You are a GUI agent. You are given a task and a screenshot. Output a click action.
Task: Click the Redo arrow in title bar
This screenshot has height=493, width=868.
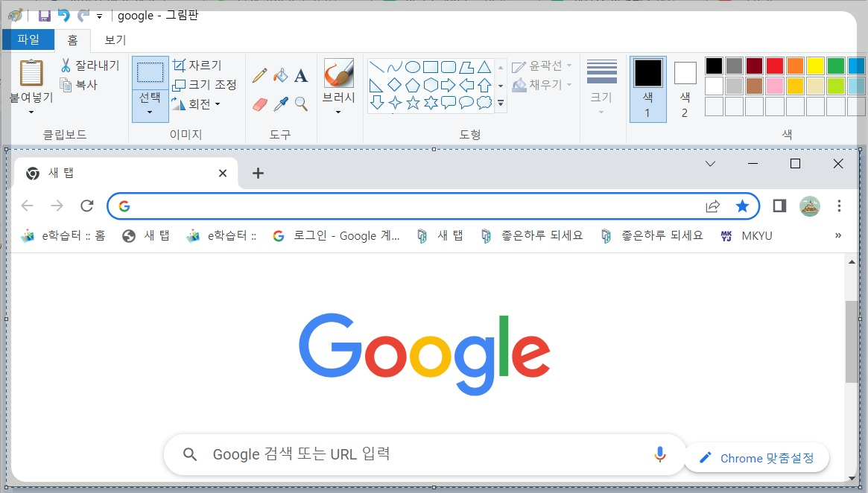83,16
